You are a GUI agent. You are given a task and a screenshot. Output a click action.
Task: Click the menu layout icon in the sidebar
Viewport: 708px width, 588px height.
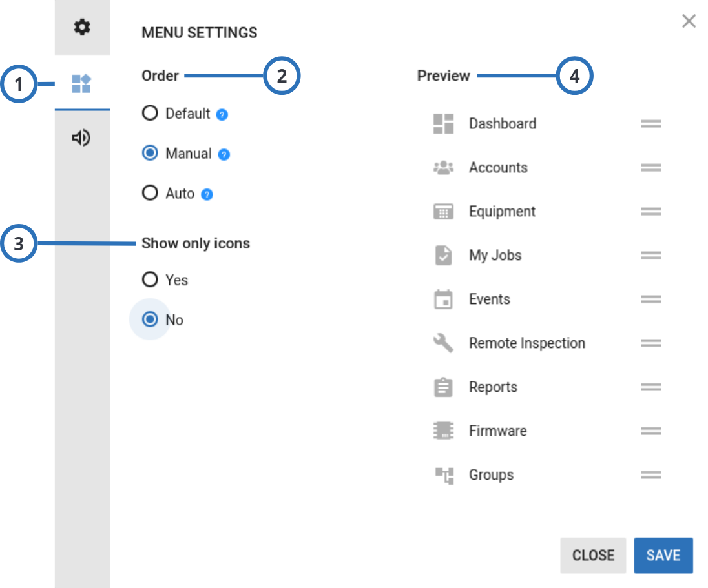(81, 83)
